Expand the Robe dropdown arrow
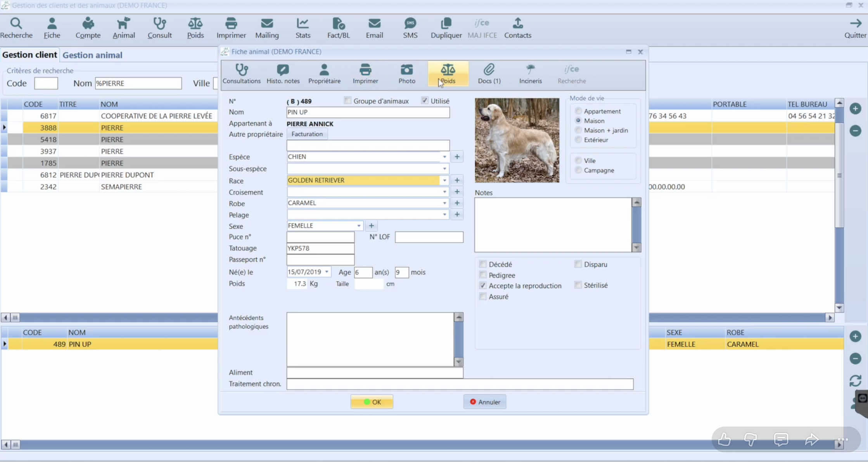Screen dimensions: 868x462 444,203
